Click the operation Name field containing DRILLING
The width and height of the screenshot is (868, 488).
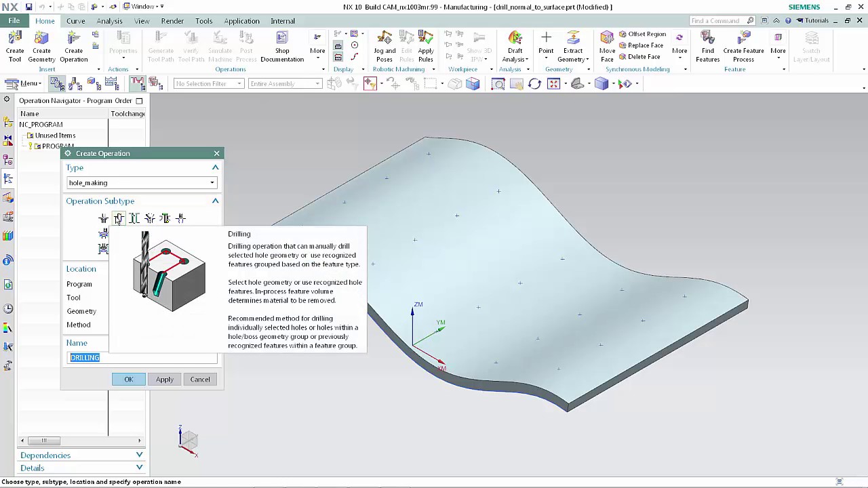pyautogui.click(x=143, y=358)
